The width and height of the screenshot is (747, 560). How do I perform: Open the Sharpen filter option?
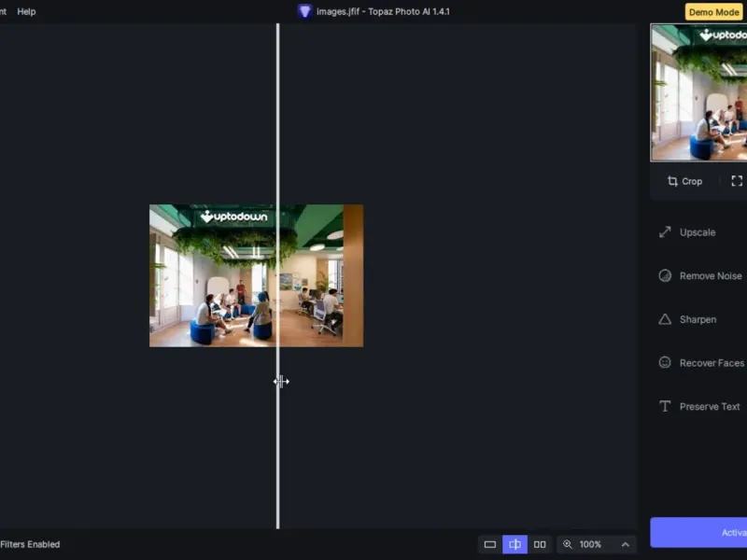(698, 319)
